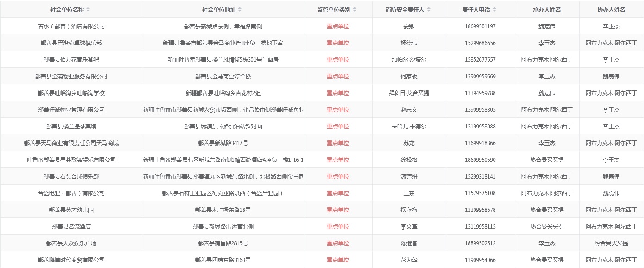
Task: Select unit 合盛电业（鄯善）有限公司
Action: 71,193
